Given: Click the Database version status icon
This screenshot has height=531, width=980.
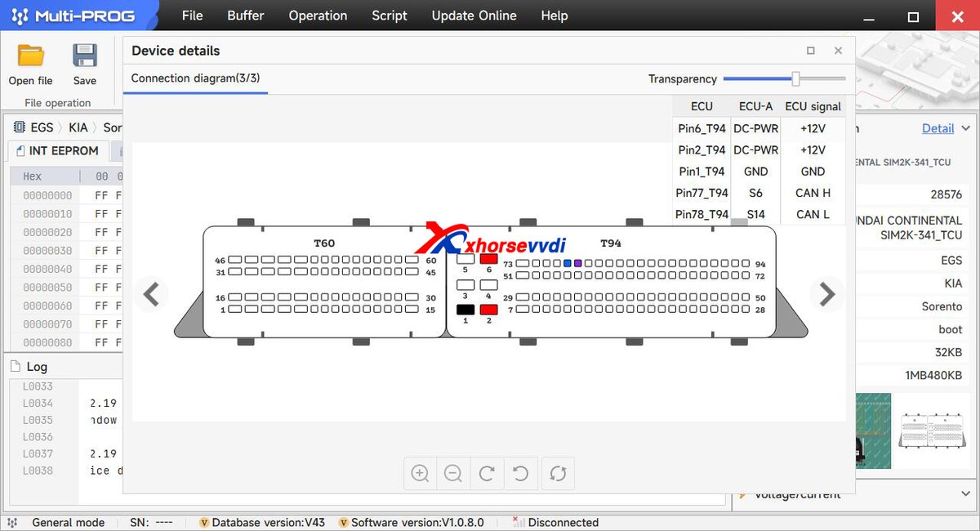Looking at the screenshot, I should [204, 523].
